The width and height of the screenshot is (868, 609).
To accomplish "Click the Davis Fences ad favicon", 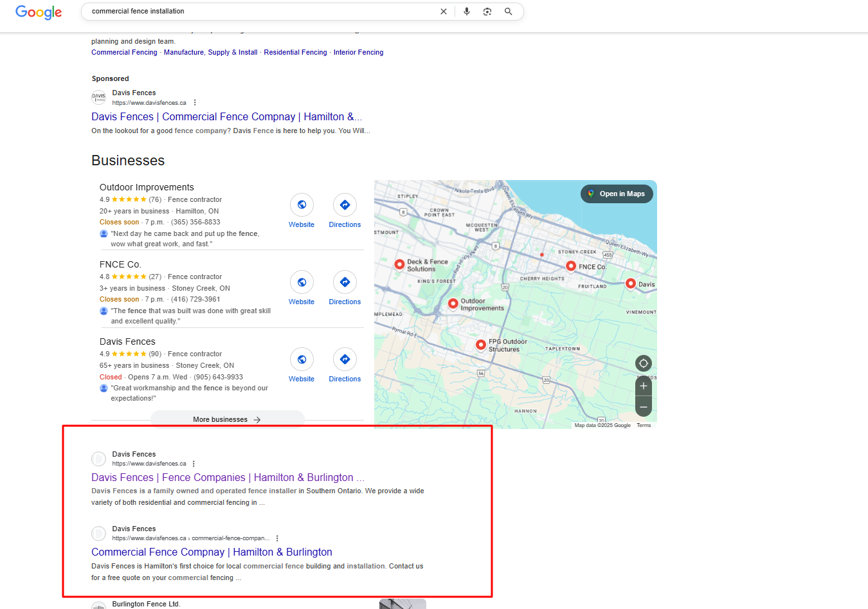I will (x=98, y=98).
